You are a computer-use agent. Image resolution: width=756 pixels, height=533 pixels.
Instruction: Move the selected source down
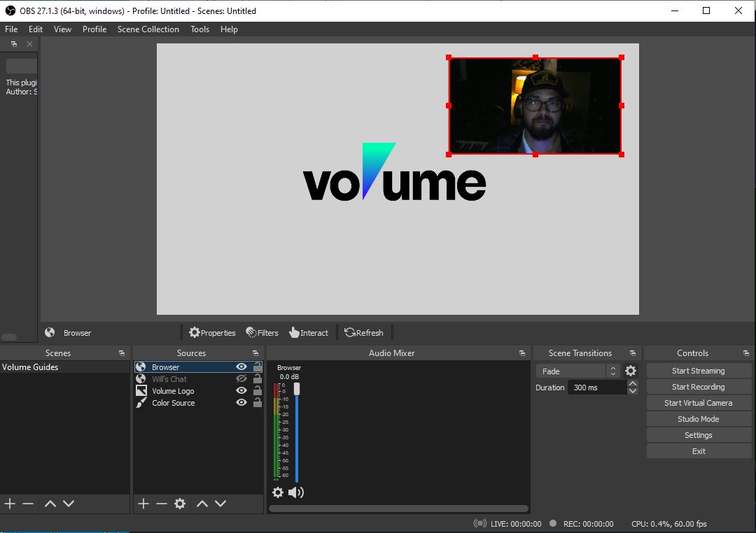pyautogui.click(x=220, y=504)
